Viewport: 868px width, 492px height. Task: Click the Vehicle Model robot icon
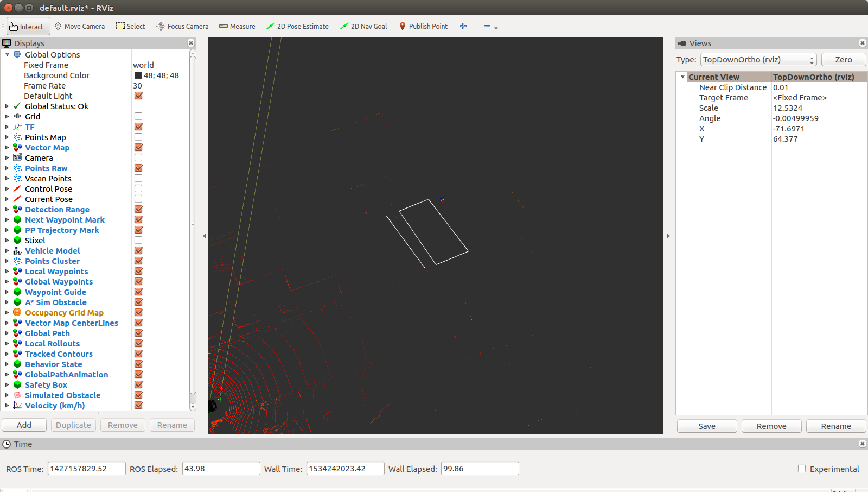click(17, 250)
